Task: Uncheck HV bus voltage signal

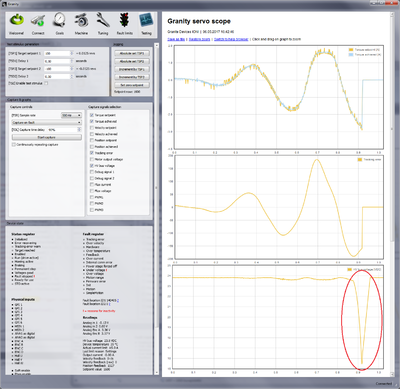Action: click(x=92, y=166)
